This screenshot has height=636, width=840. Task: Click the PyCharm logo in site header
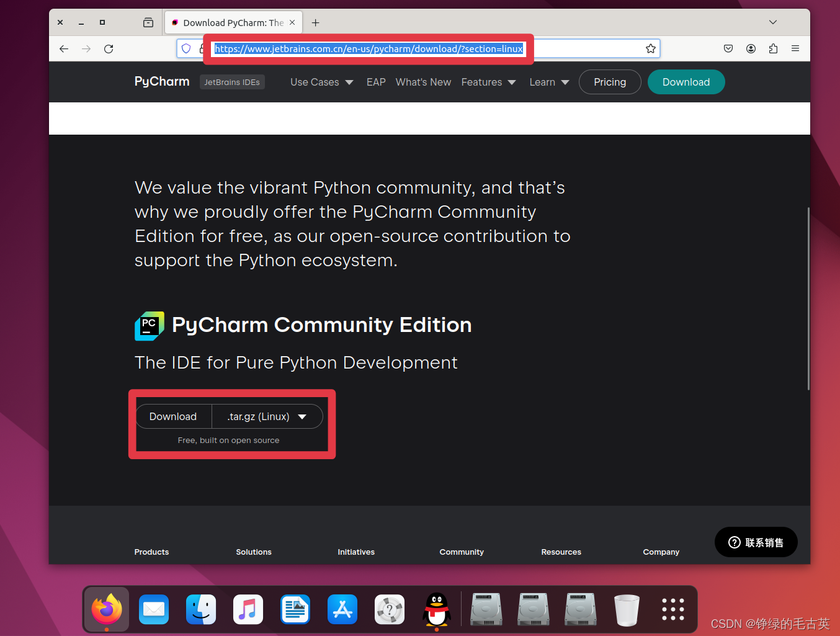coord(162,81)
